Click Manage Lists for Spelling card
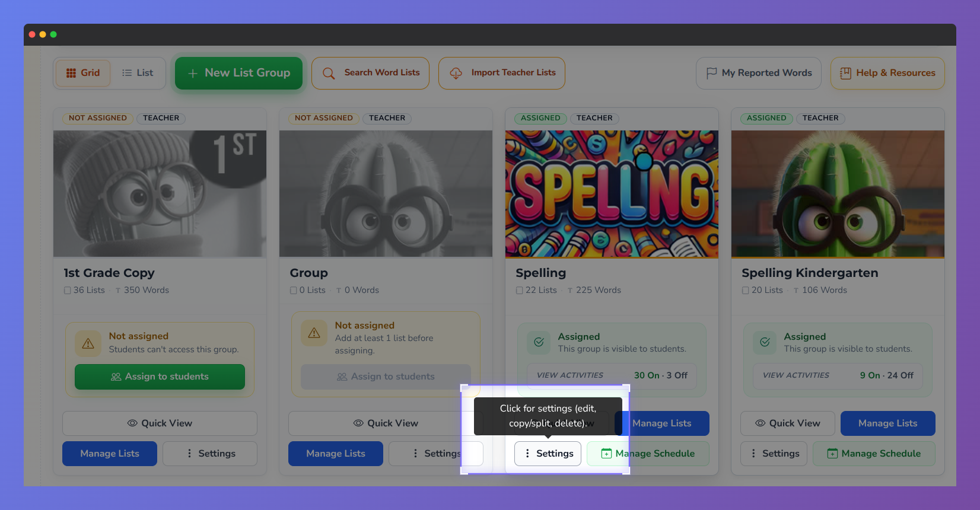 662,423
